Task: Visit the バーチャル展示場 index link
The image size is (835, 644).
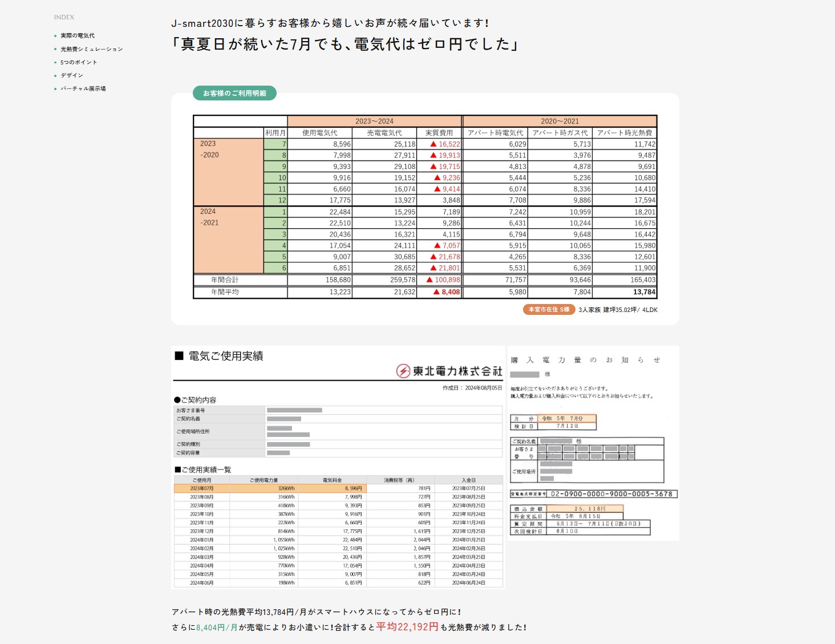Action: [x=83, y=88]
